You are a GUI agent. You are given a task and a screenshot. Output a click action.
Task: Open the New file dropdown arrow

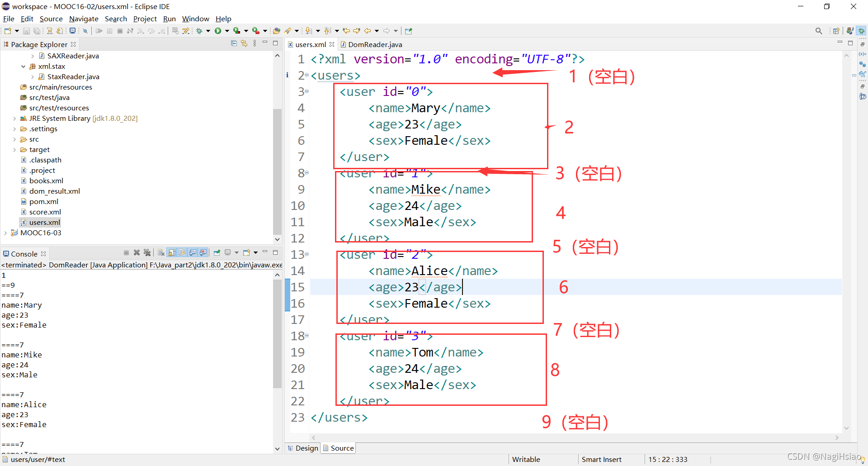click(x=17, y=31)
